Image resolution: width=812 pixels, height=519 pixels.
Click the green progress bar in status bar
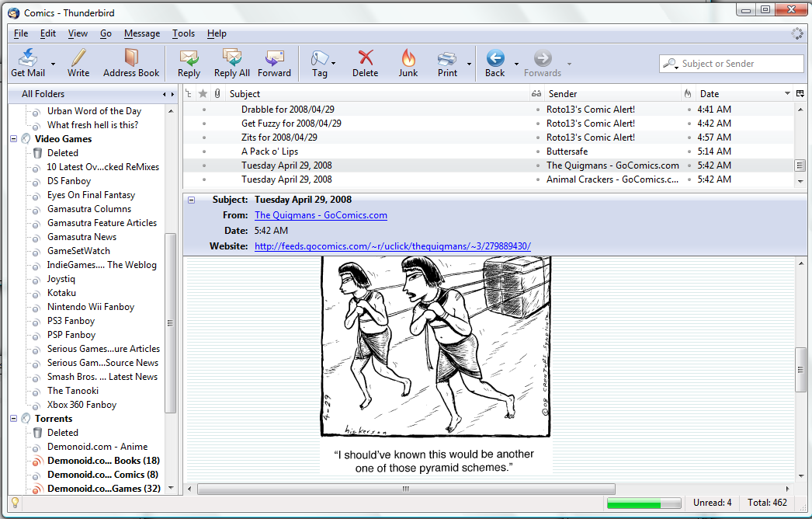point(644,503)
